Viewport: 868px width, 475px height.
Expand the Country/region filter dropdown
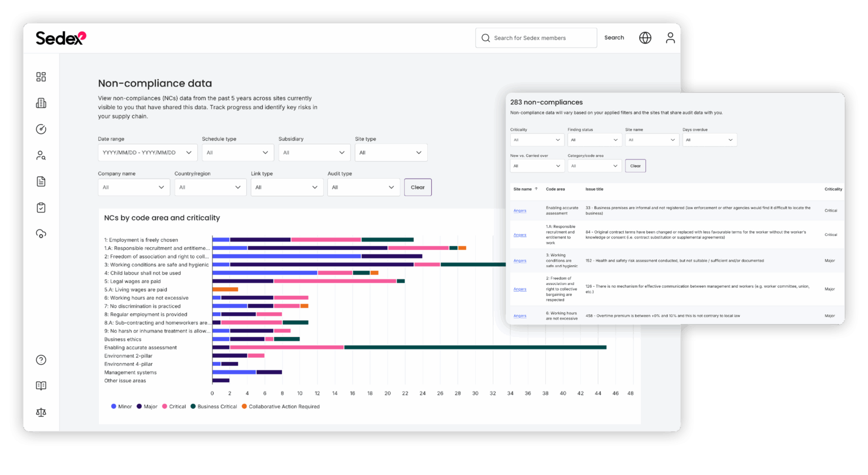pyautogui.click(x=210, y=187)
